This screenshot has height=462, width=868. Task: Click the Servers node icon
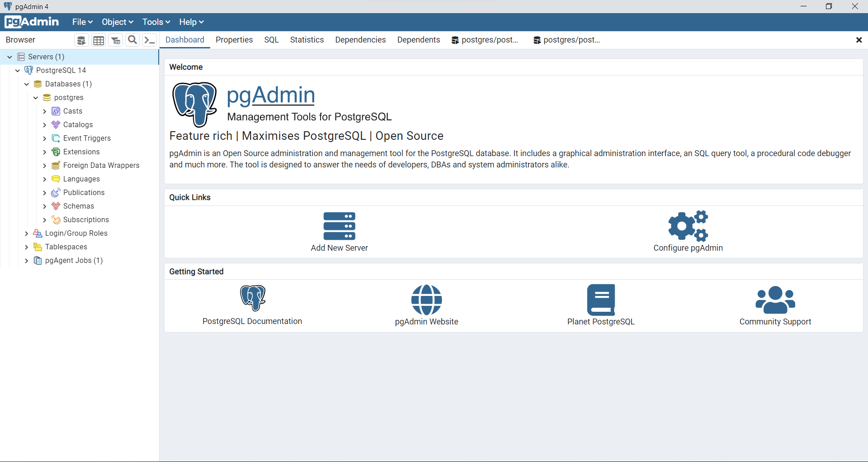[x=21, y=57]
